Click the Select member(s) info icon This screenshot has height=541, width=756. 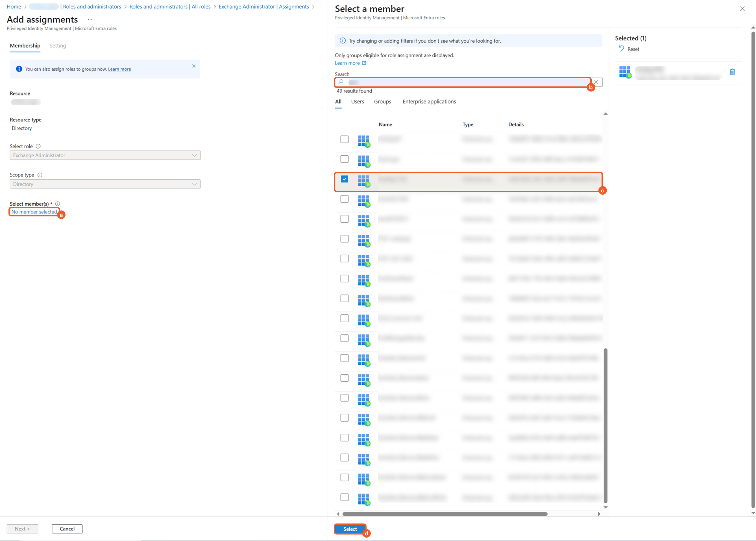[x=58, y=204]
